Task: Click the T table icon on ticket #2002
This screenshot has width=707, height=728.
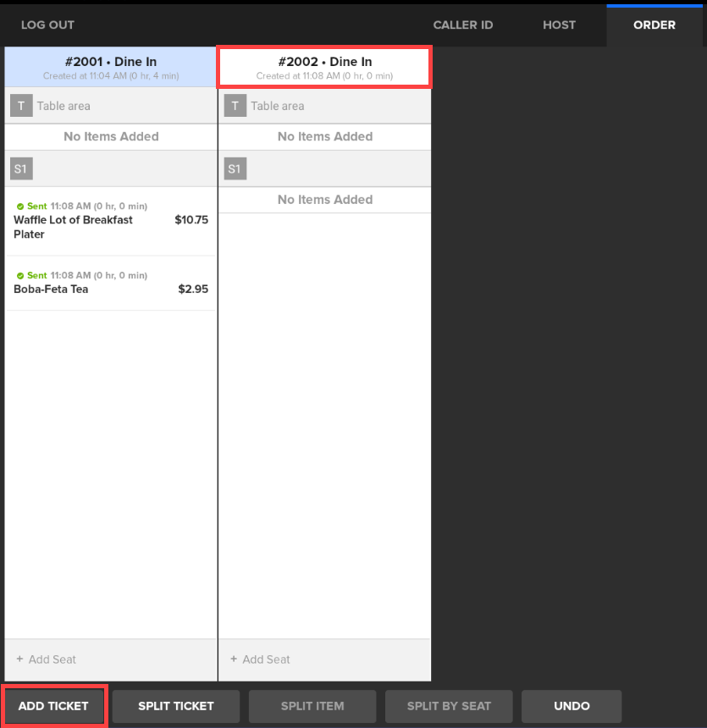Action: coord(235,106)
